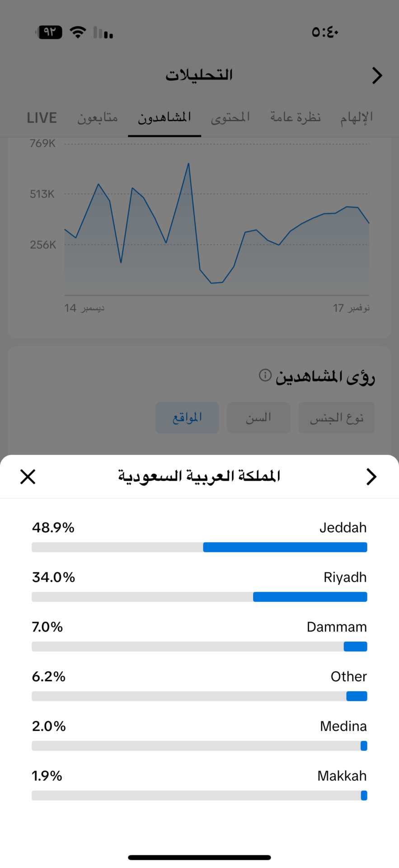Image resolution: width=399 pixels, height=868 pixels.
Task: Select the نوع الجنس filter chip
Action: 337,418
